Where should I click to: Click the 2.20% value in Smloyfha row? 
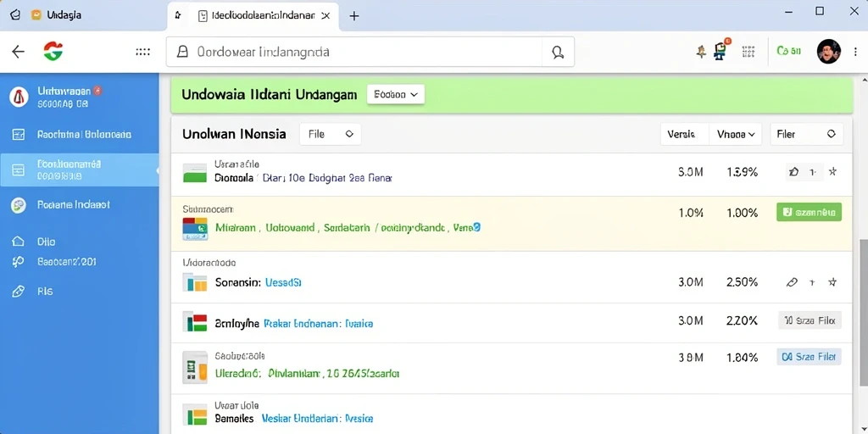[742, 320]
